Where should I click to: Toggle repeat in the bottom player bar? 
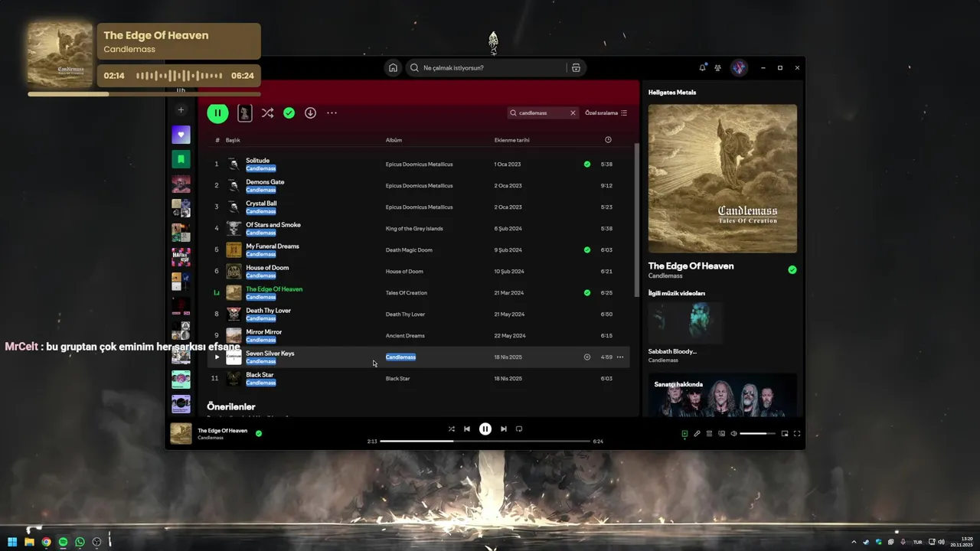519,429
